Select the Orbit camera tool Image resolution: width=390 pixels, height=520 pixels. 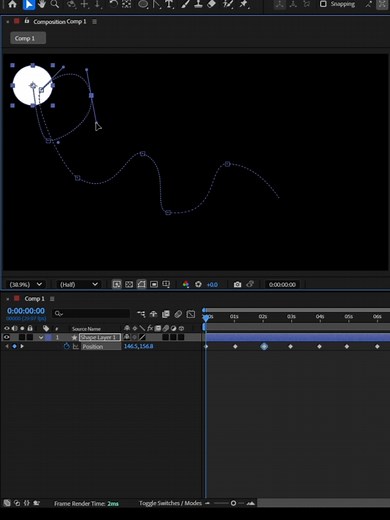point(71,4)
